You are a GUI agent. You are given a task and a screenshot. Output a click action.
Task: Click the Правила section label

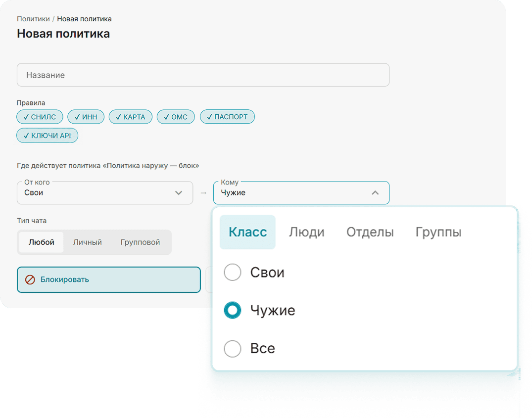tap(31, 103)
